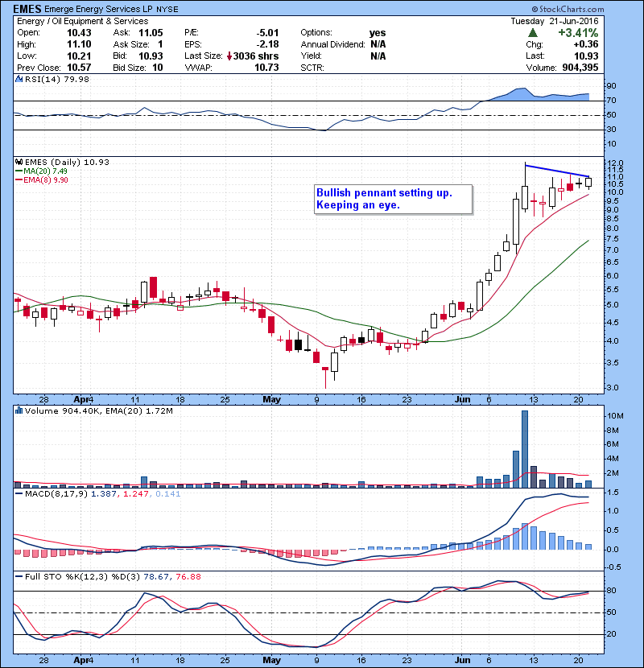Click the Volume bar-chart icon
644x668 pixels.
[19, 410]
